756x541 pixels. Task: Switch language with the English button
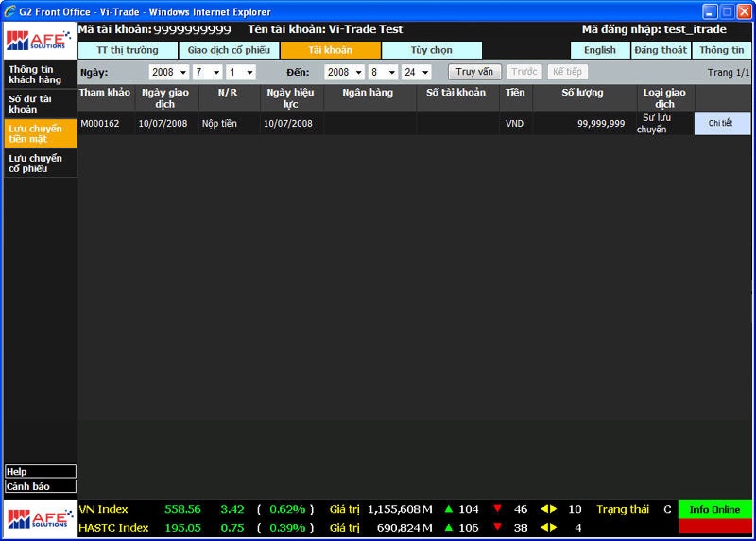click(599, 50)
